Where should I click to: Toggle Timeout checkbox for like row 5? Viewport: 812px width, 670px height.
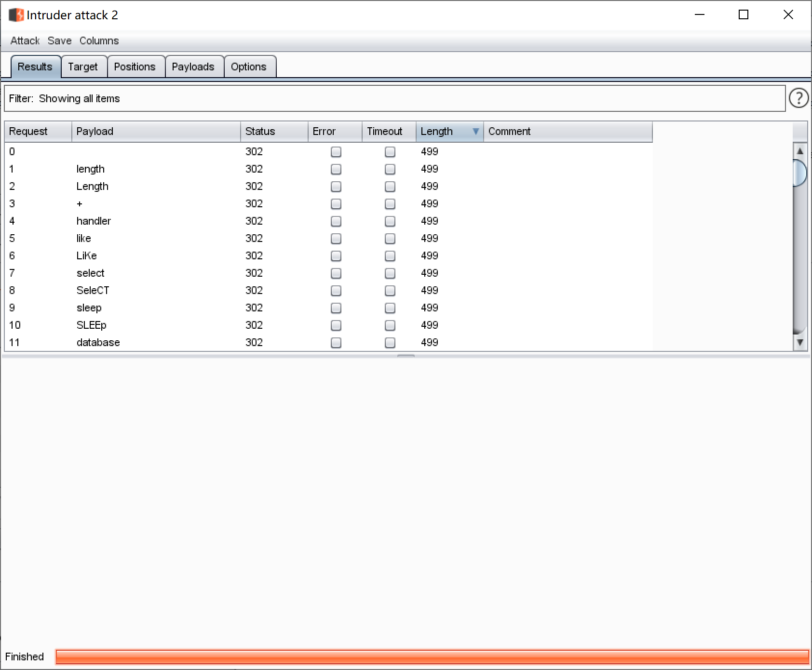pos(390,239)
